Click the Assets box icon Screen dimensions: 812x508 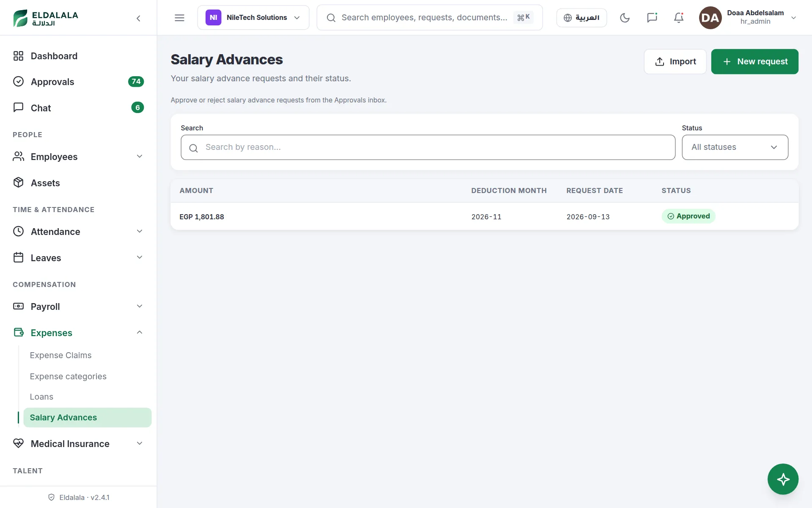click(x=18, y=182)
